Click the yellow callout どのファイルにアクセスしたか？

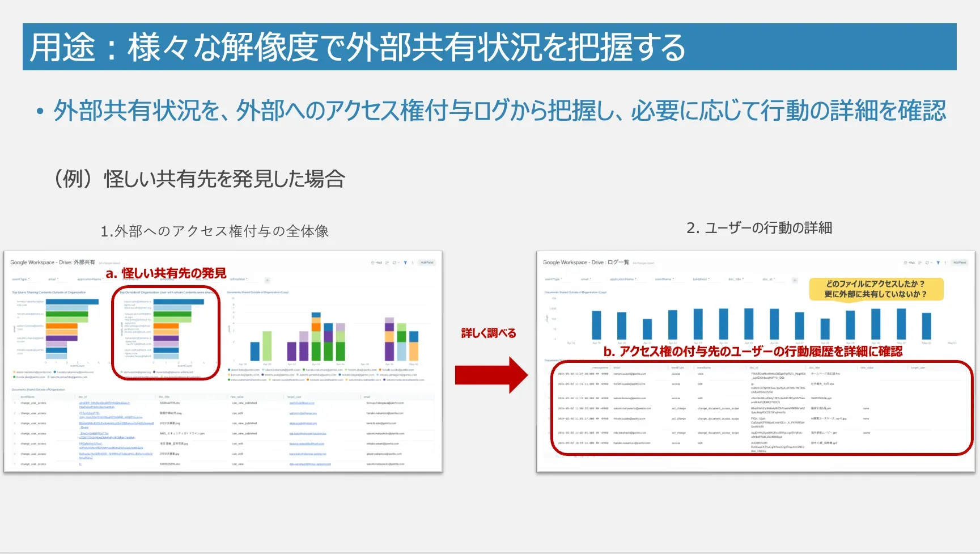[876, 289]
